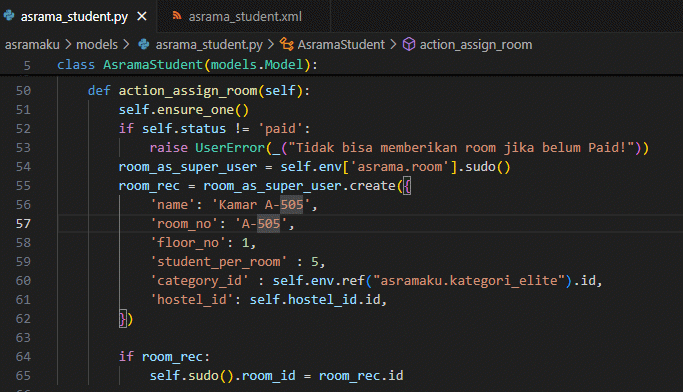683x392 pixels.
Task: Click the Python icon in breadcrumb
Action: pos(144,44)
